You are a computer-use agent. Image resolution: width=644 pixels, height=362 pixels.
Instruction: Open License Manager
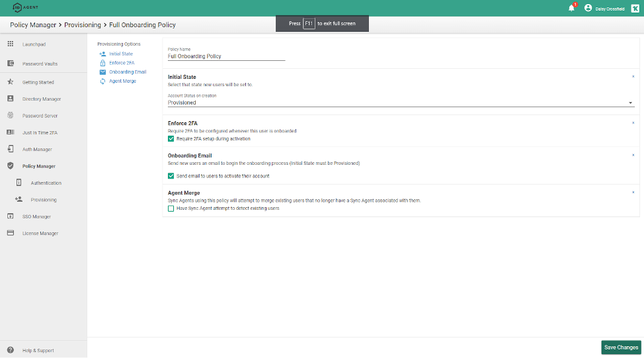[x=40, y=234]
